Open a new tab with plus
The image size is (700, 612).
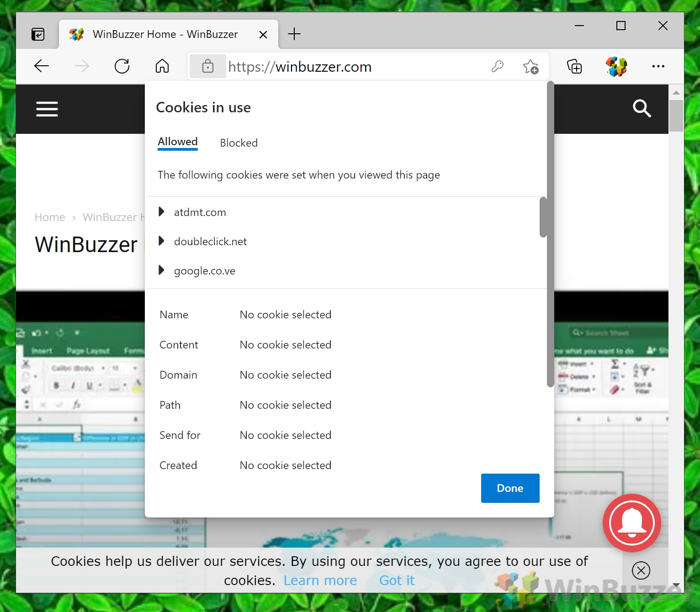click(x=294, y=34)
